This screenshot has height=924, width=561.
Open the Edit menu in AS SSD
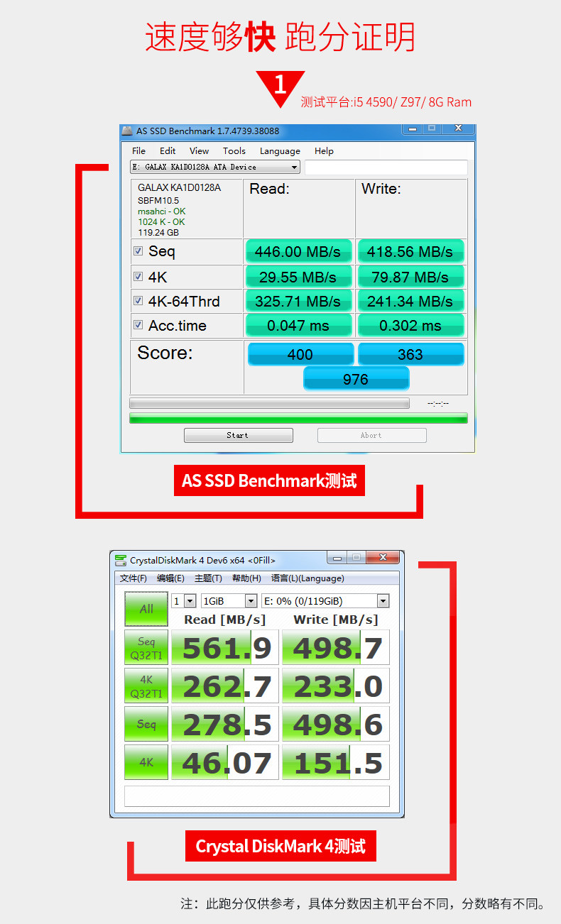pyautogui.click(x=168, y=151)
